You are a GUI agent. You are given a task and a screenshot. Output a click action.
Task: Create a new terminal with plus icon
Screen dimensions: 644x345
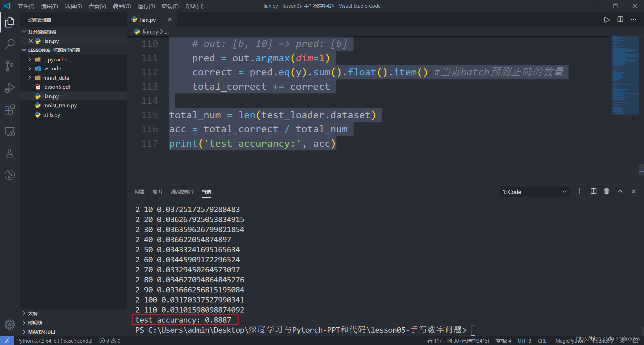pyautogui.click(x=580, y=191)
